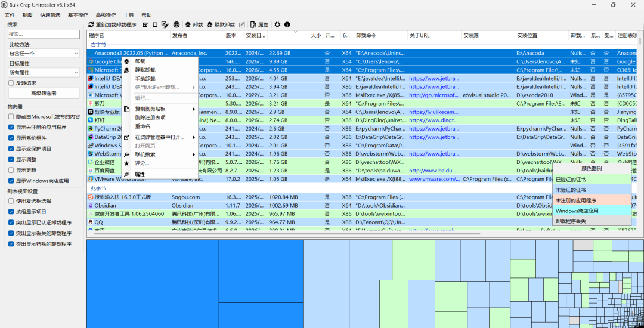This screenshot has height=328, width=644.
Task: Sort by the 程序名 column header
Action: (129, 36)
